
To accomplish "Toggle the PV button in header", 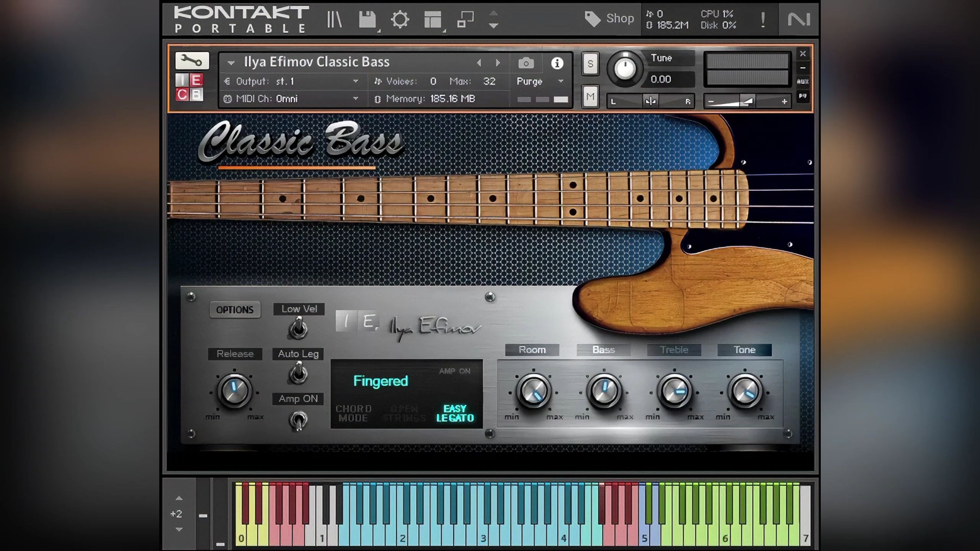I will click(x=803, y=96).
